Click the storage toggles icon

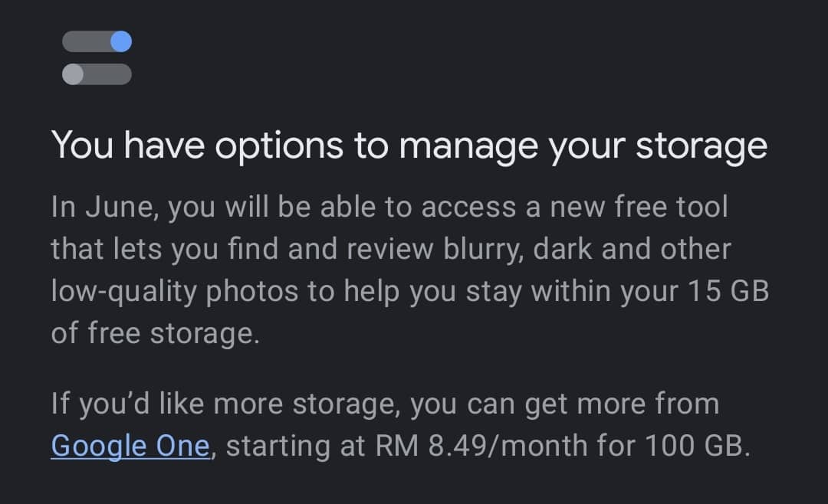(x=97, y=57)
